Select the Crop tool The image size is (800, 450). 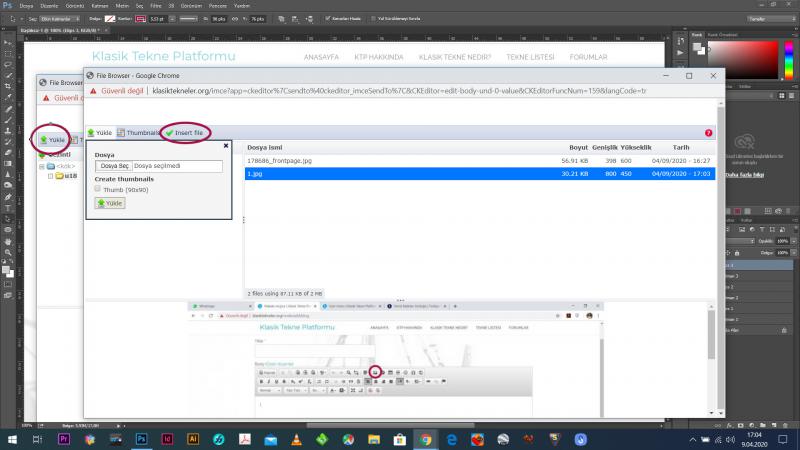click(8, 86)
